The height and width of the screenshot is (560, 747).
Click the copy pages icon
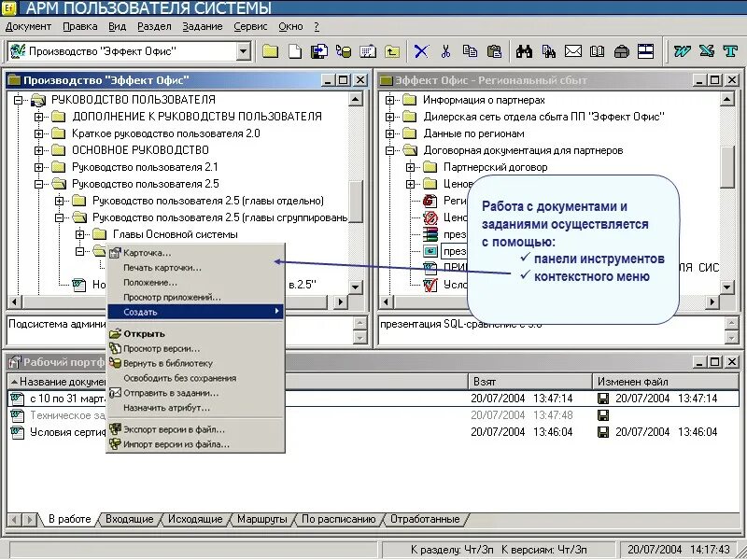pyautogui.click(x=471, y=51)
